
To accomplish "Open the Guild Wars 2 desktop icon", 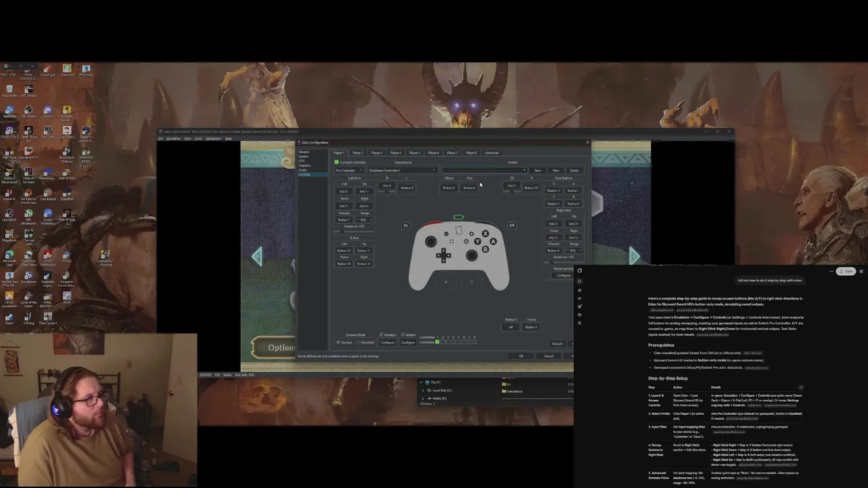I will point(66,131).
